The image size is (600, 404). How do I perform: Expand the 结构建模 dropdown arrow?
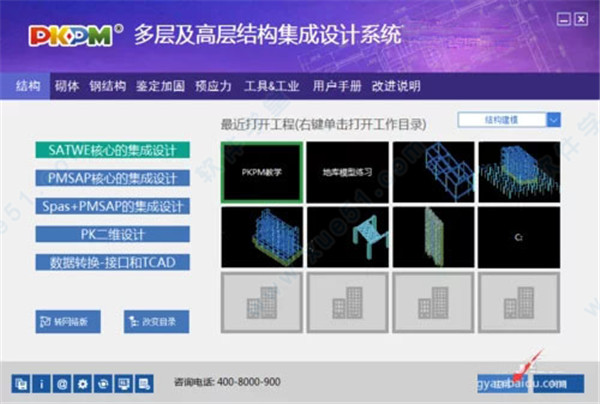coord(553,120)
